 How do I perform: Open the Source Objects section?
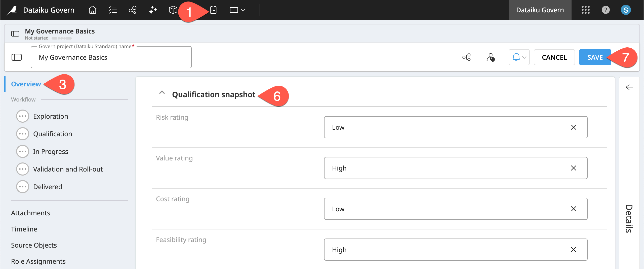pos(34,245)
